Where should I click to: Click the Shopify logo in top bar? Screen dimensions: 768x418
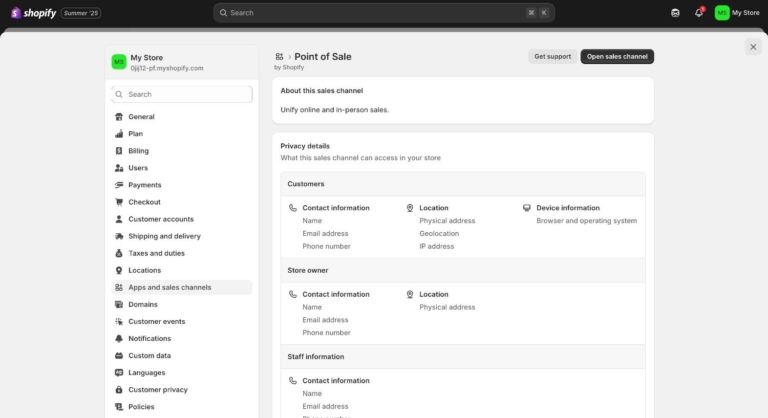(x=33, y=13)
